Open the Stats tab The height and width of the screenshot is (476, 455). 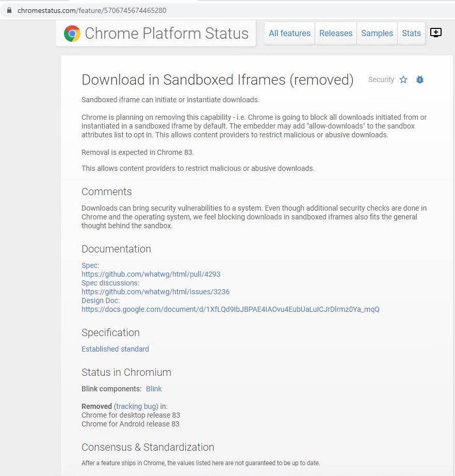[411, 33]
